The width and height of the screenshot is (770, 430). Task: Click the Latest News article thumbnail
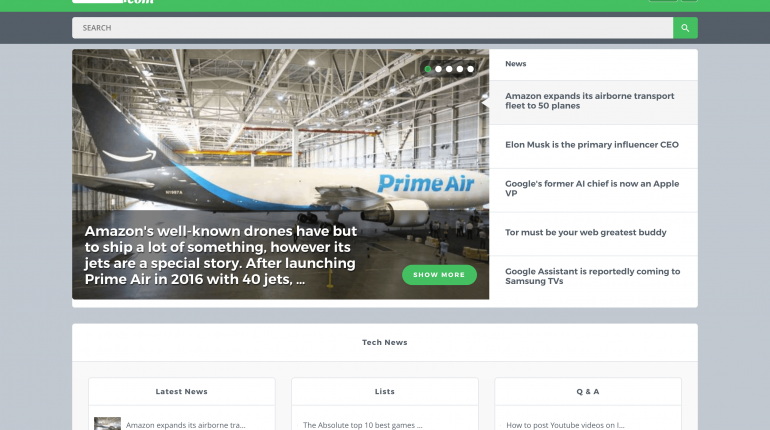(x=108, y=424)
